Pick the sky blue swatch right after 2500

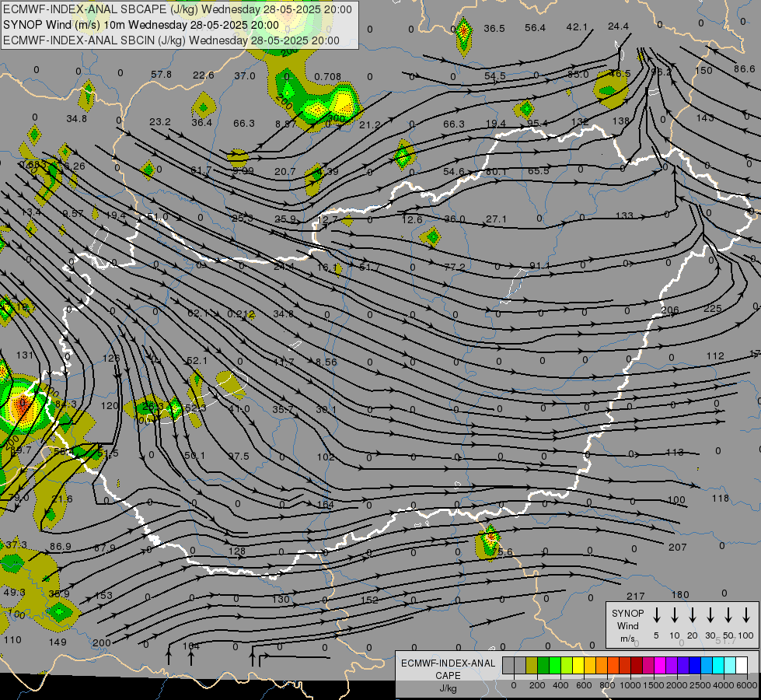706,665
